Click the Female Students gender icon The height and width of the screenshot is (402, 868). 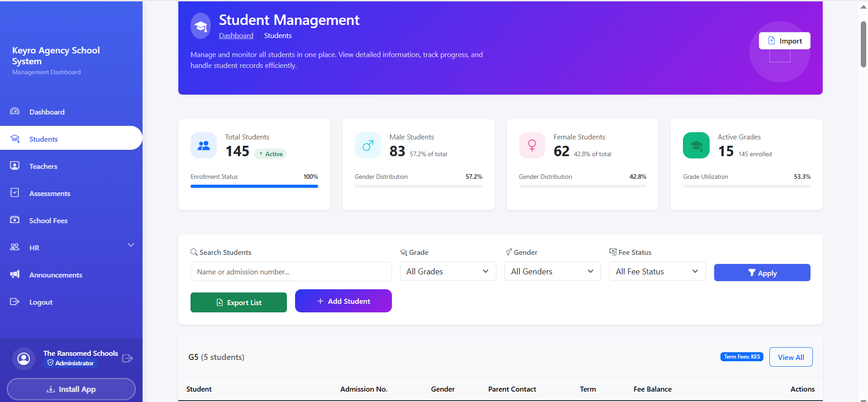click(x=532, y=145)
